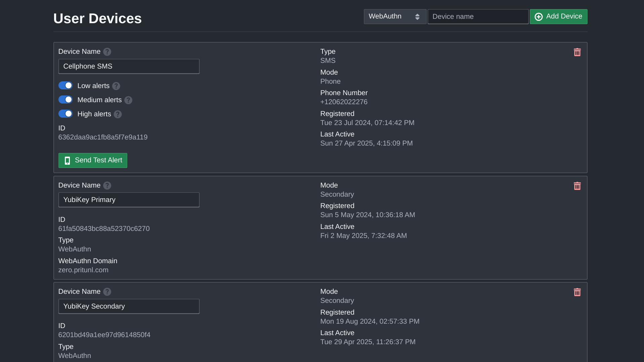
Task: Open help next to YubiKey Primary device name
Action: click(107, 185)
